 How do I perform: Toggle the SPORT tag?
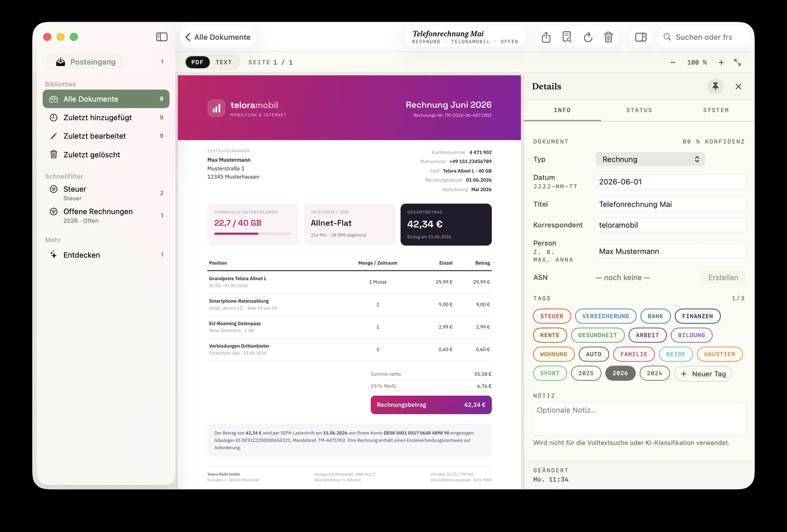click(x=550, y=373)
